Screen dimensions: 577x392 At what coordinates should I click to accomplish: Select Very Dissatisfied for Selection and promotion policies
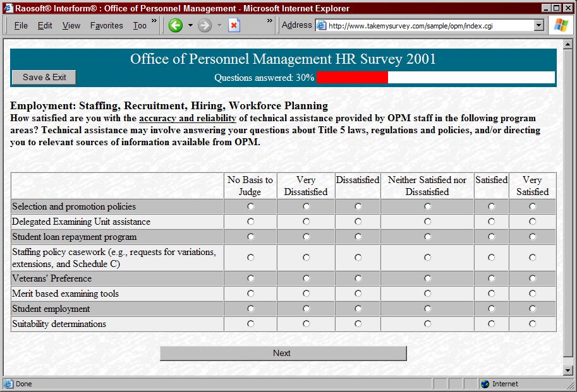tap(306, 206)
